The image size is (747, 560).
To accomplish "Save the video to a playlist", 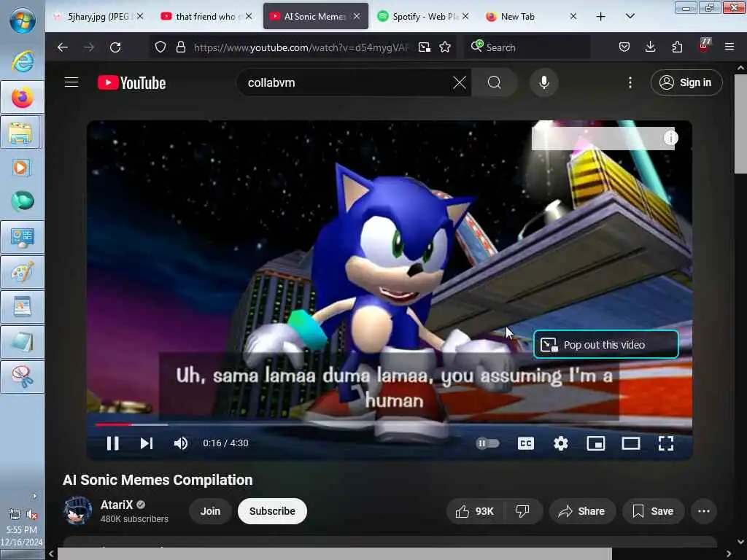I will click(653, 511).
